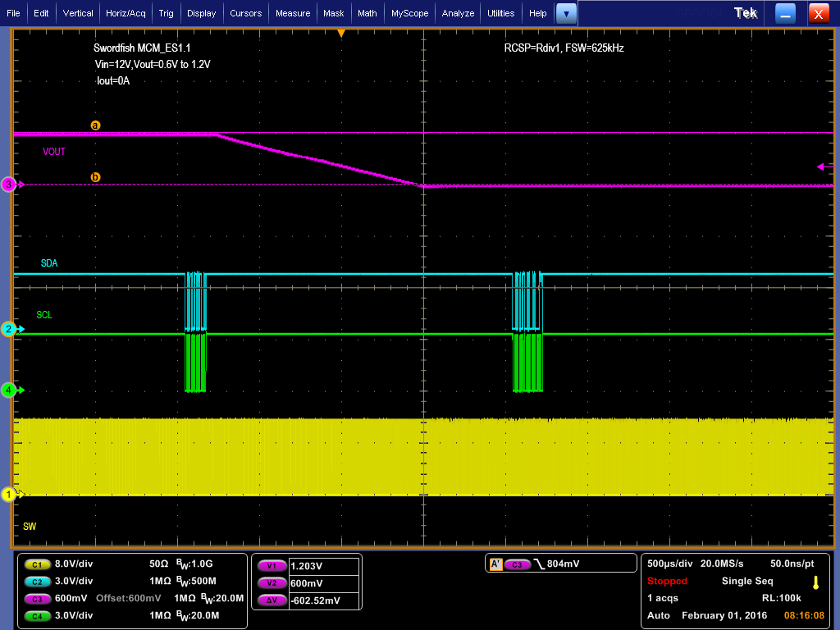Select the C3 channel badge showing 600mV
The width and height of the screenshot is (840, 630).
pyautogui.click(x=36, y=598)
